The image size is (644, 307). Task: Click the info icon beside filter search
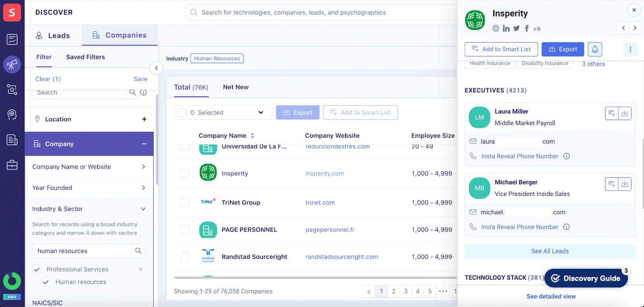(143, 93)
